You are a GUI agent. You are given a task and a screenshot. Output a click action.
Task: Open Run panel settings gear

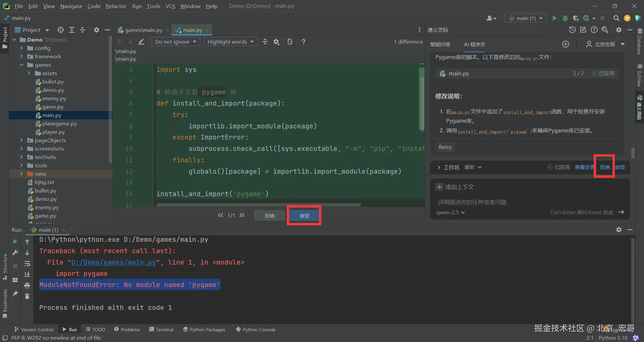[619, 230]
